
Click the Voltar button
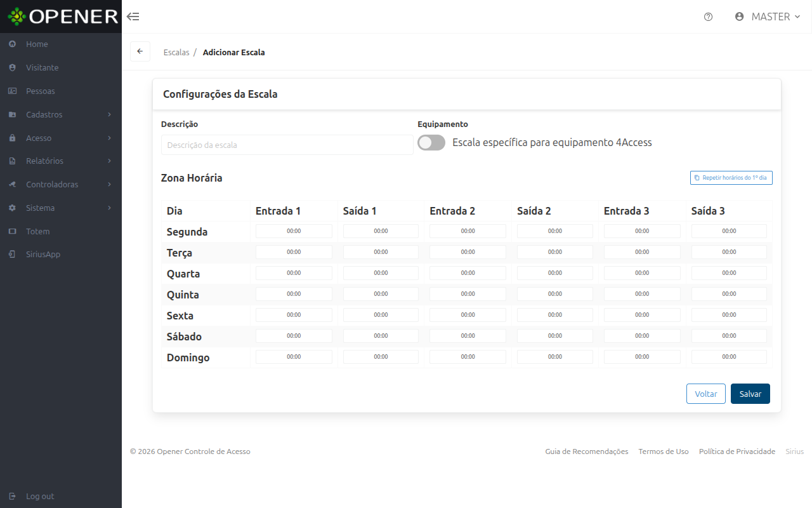pos(706,394)
